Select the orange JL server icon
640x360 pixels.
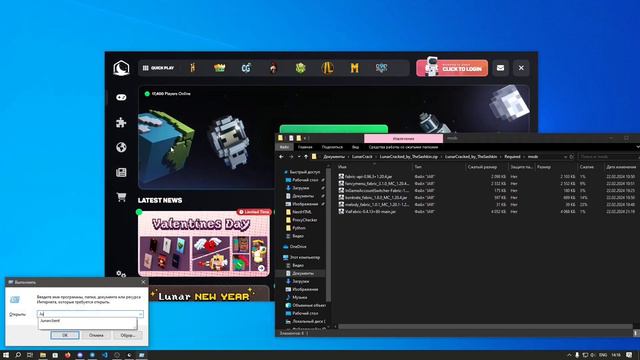coord(327,68)
